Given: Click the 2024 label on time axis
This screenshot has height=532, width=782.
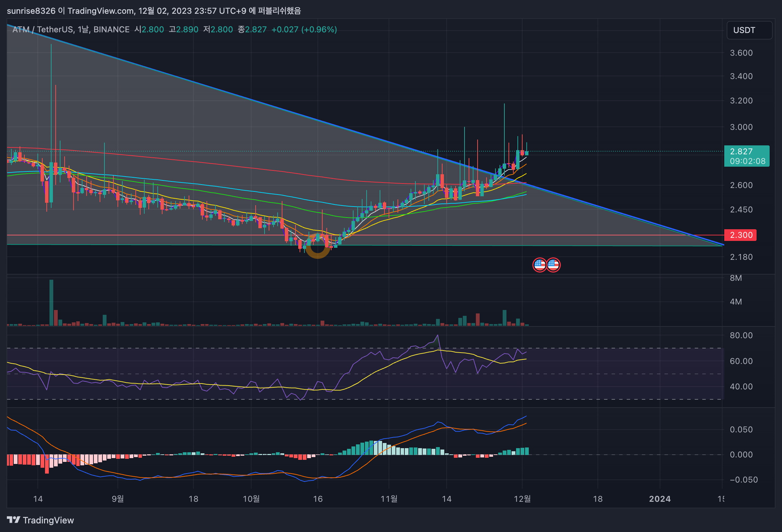Looking at the screenshot, I should tap(660, 499).
